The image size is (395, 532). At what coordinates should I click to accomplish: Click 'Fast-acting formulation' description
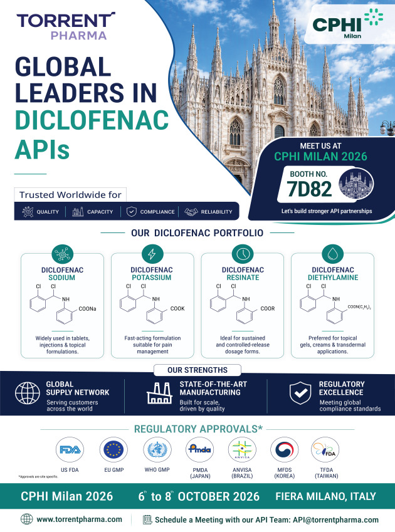152,345
